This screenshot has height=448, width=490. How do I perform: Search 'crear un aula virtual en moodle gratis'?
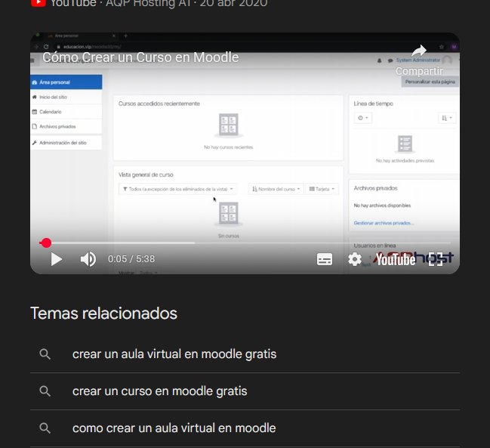click(x=174, y=354)
